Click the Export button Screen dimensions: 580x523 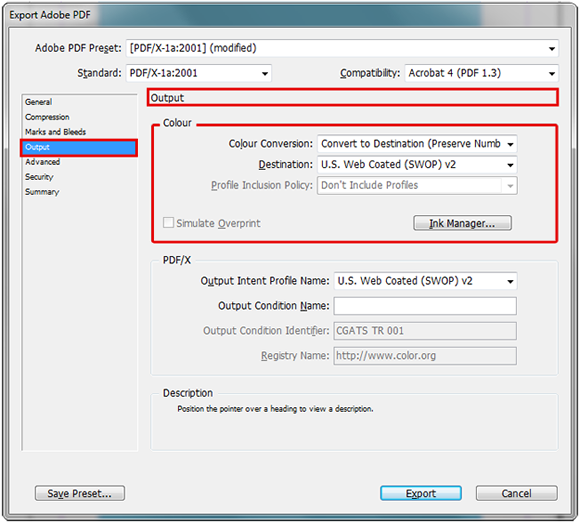(x=421, y=493)
